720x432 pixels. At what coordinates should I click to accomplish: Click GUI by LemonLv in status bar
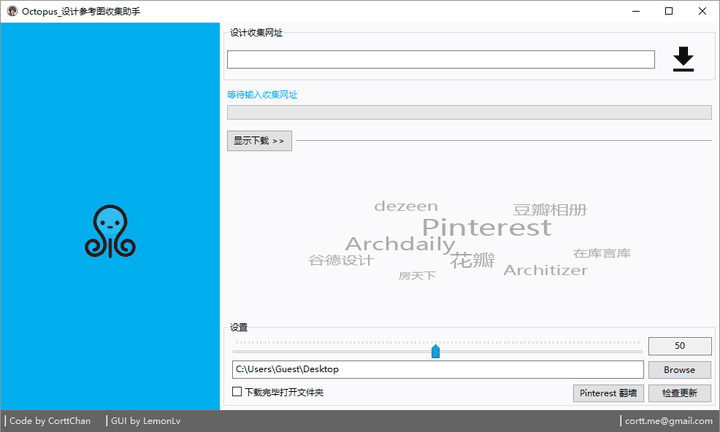click(x=146, y=421)
